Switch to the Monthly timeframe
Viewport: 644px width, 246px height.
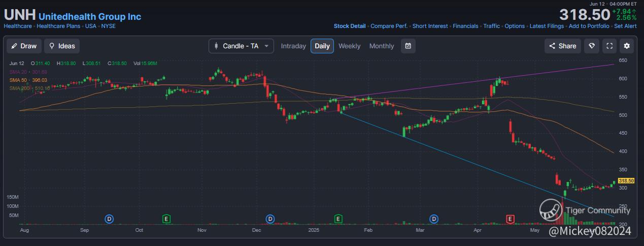coord(382,46)
